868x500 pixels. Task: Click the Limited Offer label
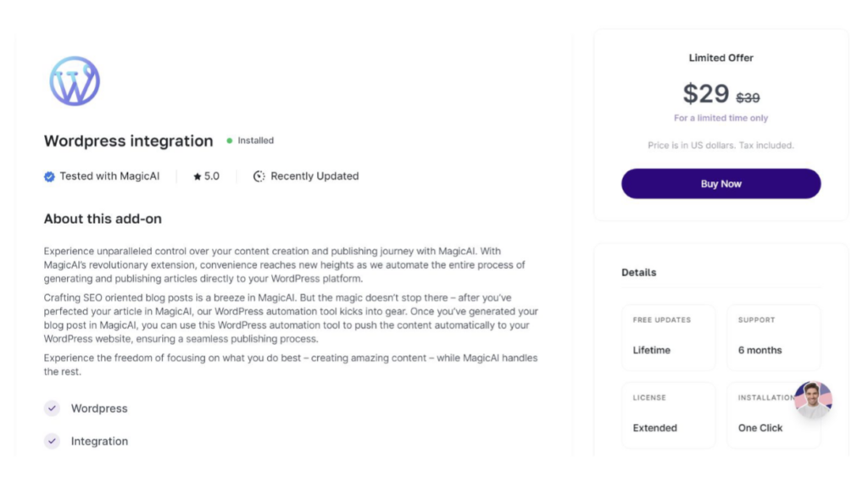point(721,58)
